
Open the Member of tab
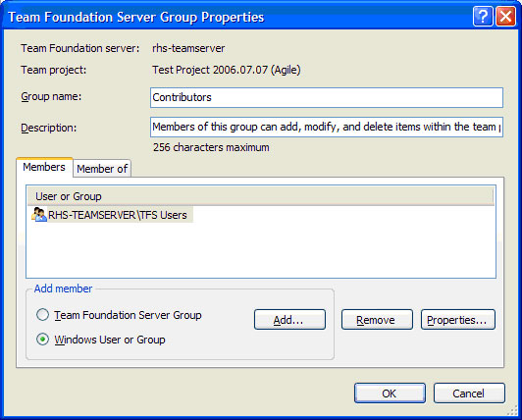click(x=102, y=169)
